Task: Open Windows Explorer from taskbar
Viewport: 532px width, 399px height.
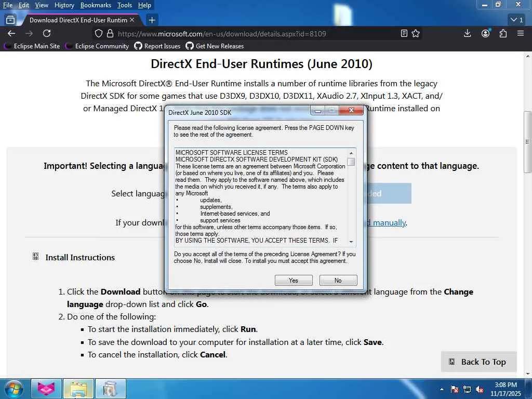Action: (78, 389)
